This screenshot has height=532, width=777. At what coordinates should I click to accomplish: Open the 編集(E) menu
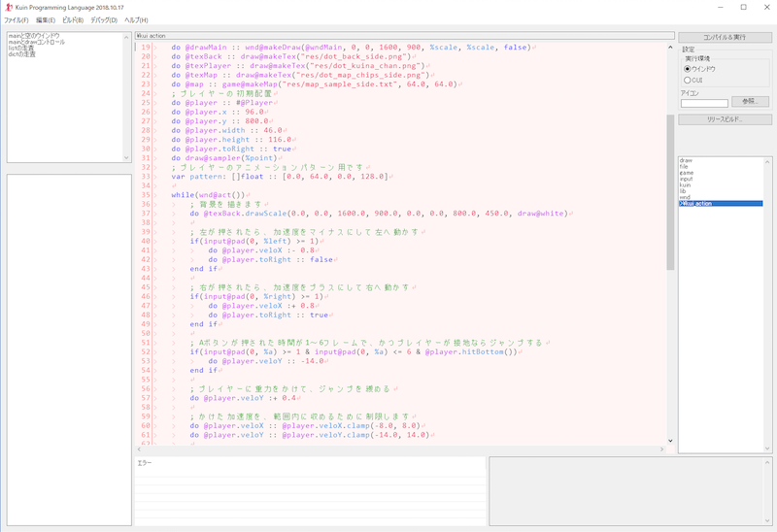pyautogui.click(x=46, y=20)
